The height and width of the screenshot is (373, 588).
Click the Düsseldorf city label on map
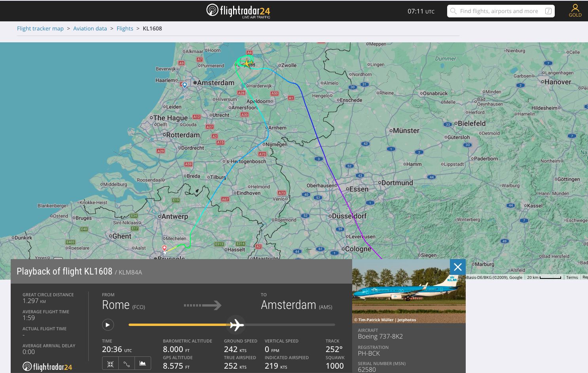(x=349, y=216)
